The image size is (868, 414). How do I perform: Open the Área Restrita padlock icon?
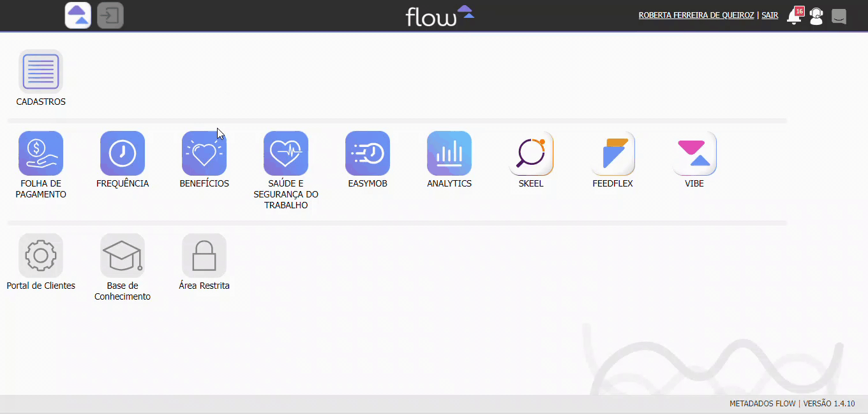click(204, 256)
